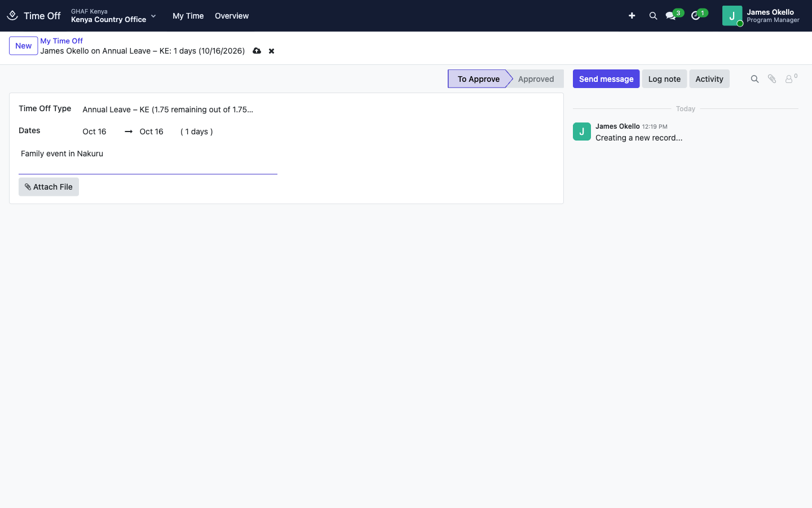Open chatter attachments paperclip icon
This screenshot has height=508, width=812.
772,79
